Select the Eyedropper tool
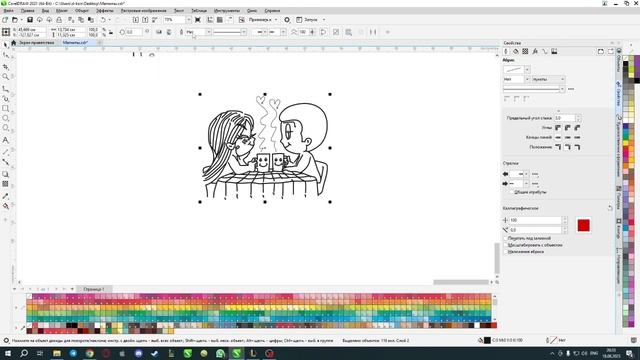640x360 pixels. coord(6,196)
